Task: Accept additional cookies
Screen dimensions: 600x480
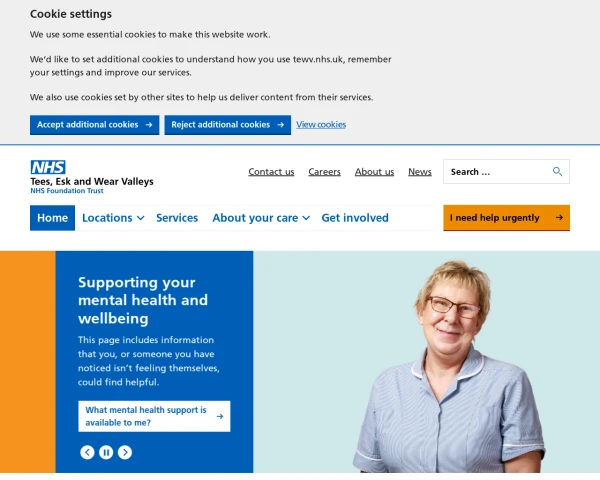Action: point(95,125)
